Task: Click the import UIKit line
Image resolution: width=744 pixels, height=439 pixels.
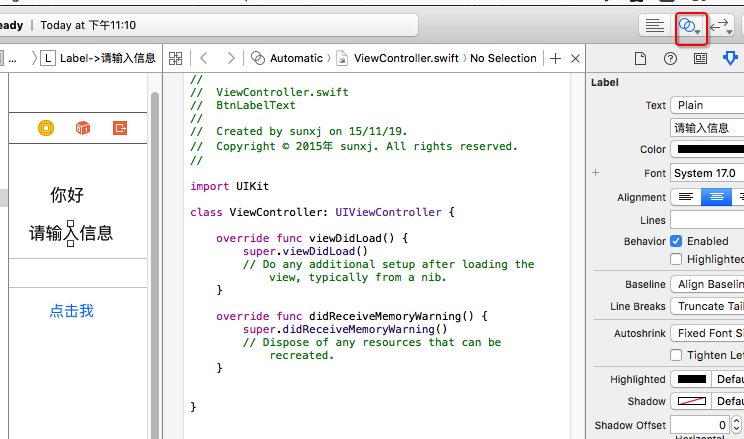Action: tap(230, 186)
